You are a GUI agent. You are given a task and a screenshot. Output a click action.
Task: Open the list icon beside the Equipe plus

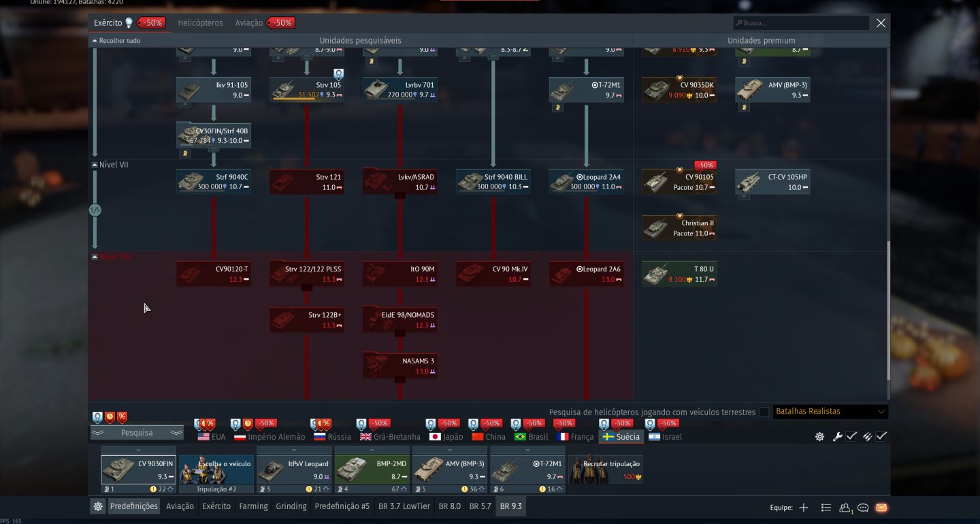click(x=826, y=508)
